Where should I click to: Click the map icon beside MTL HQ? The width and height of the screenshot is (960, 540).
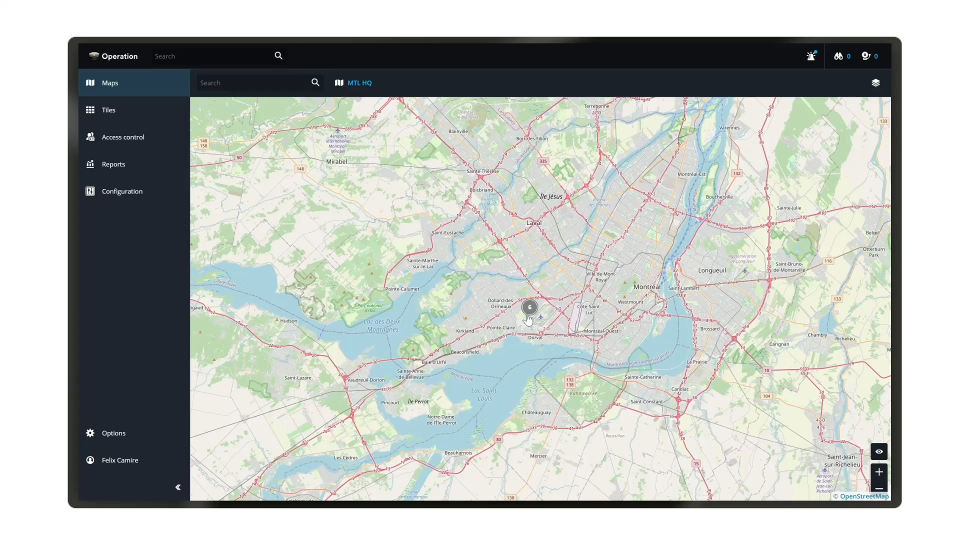coord(339,83)
